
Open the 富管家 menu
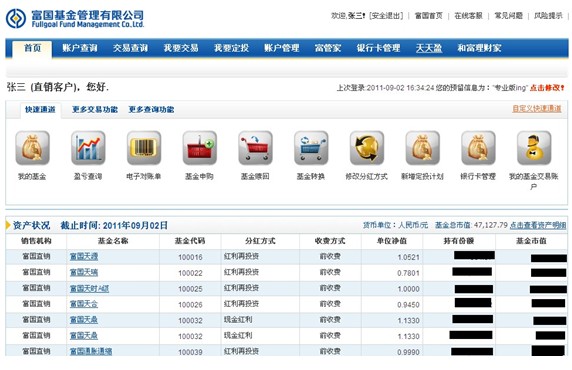[x=328, y=48]
